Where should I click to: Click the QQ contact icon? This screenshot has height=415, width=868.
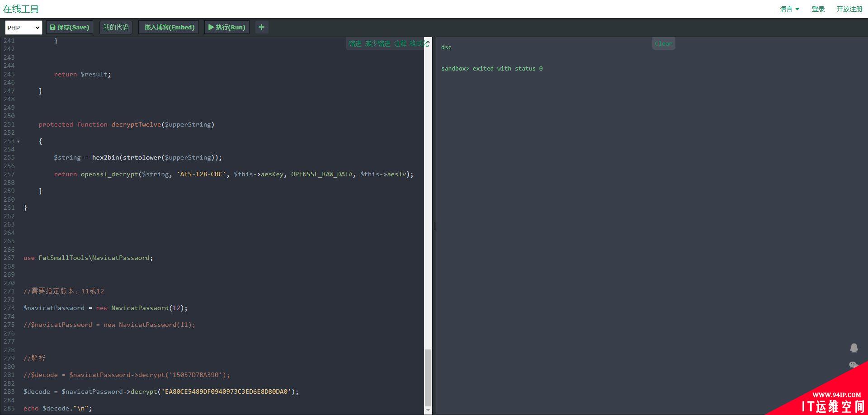(x=854, y=348)
